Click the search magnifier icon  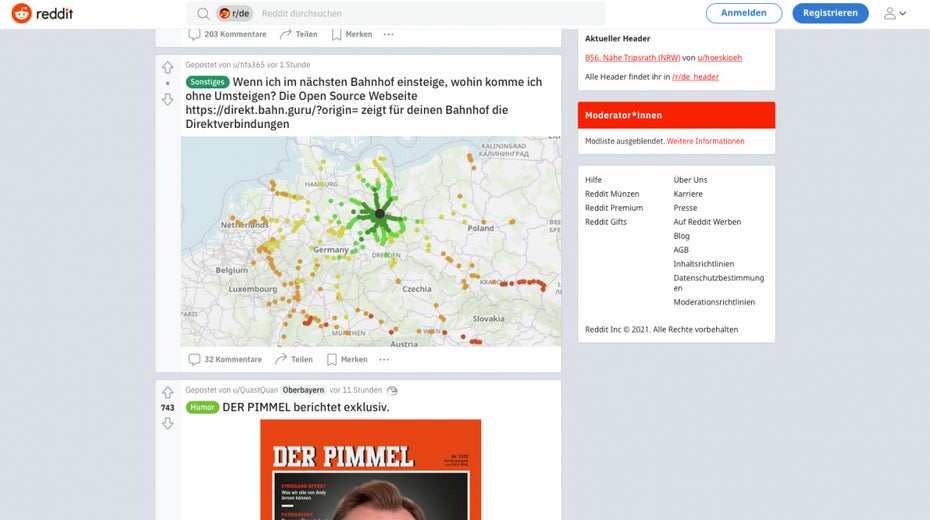203,13
